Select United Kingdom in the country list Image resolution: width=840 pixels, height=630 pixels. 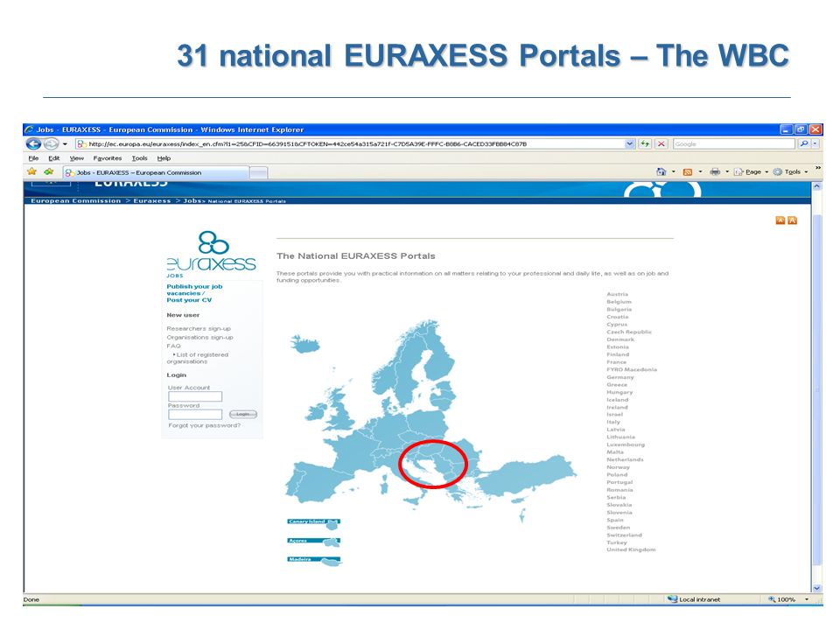[631, 549]
